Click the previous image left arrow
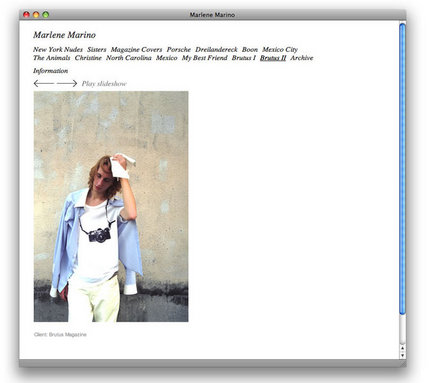Image resolution: width=430 pixels, height=383 pixels. (44, 83)
